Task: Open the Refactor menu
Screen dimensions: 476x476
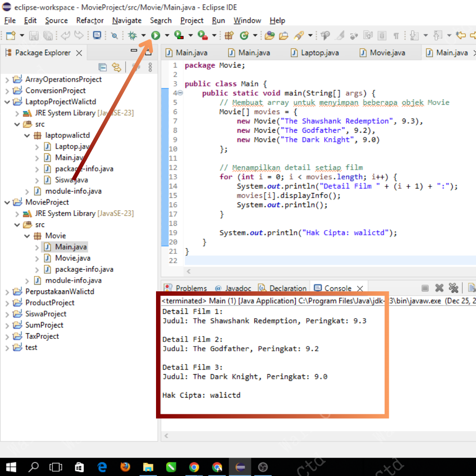Action: [x=90, y=20]
